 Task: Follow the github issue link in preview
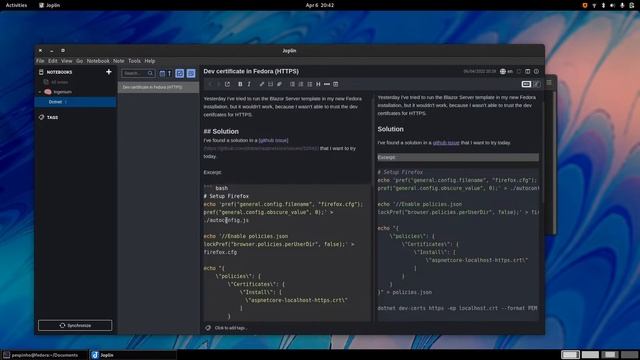446,143
